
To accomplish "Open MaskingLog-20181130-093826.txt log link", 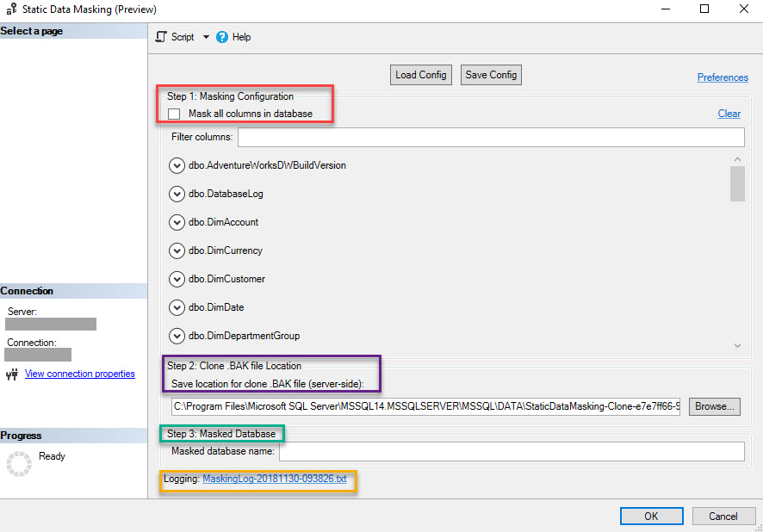I will [275, 479].
